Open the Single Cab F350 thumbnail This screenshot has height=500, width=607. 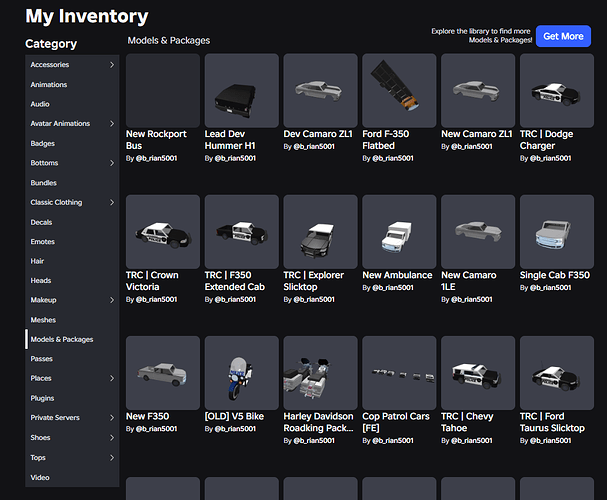tap(557, 232)
